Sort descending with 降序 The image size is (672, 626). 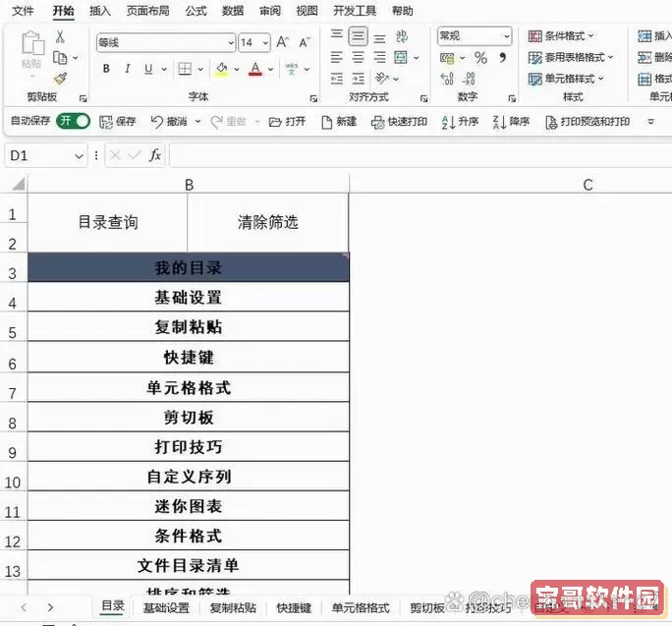[x=511, y=122]
